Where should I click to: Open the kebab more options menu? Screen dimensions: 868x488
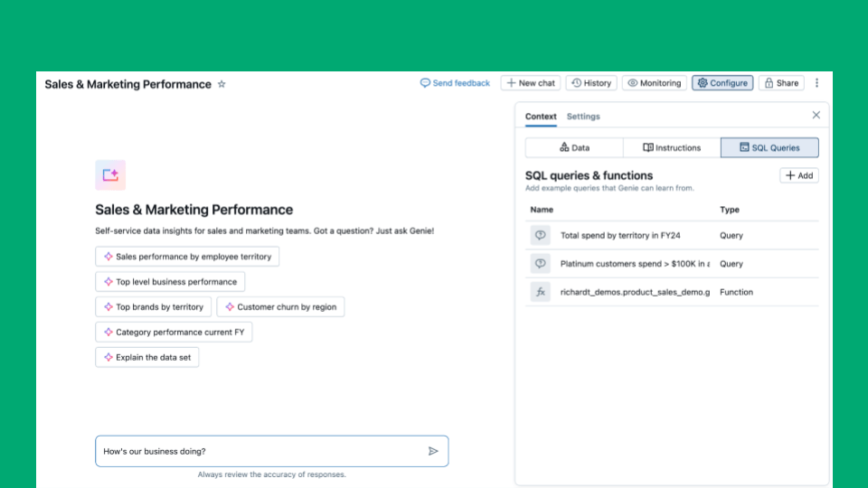tap(816, 83)
